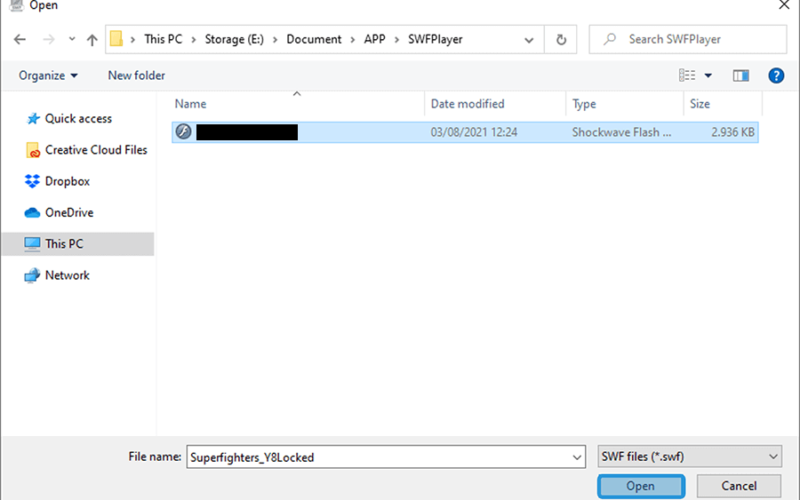
Task: Select Document in address path
Action: (x=314, y=39)
